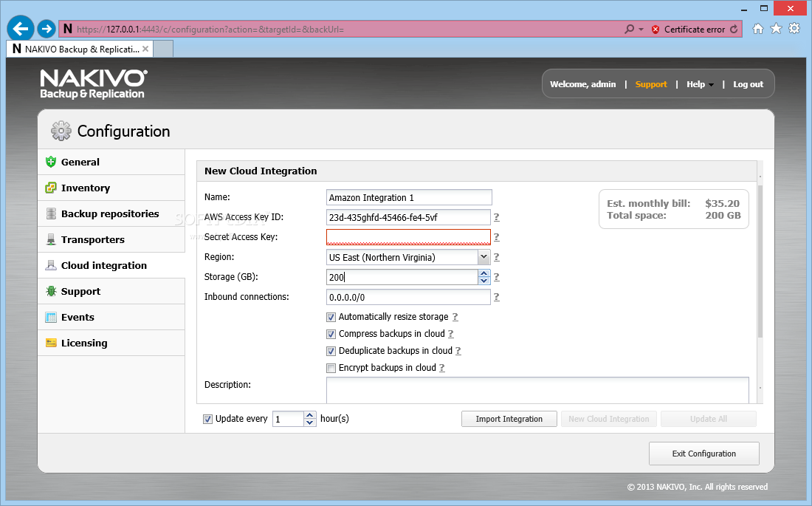This screenshot has height=506, width=812.
Task: Toggle Automatically resize storage checkbox
Action: pos(331,318)
